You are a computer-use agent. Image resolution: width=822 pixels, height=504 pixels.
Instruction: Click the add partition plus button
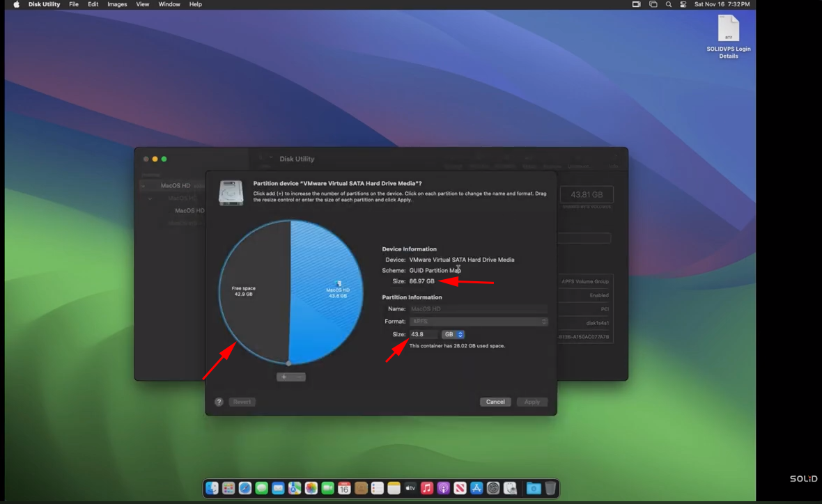point(284,377)
